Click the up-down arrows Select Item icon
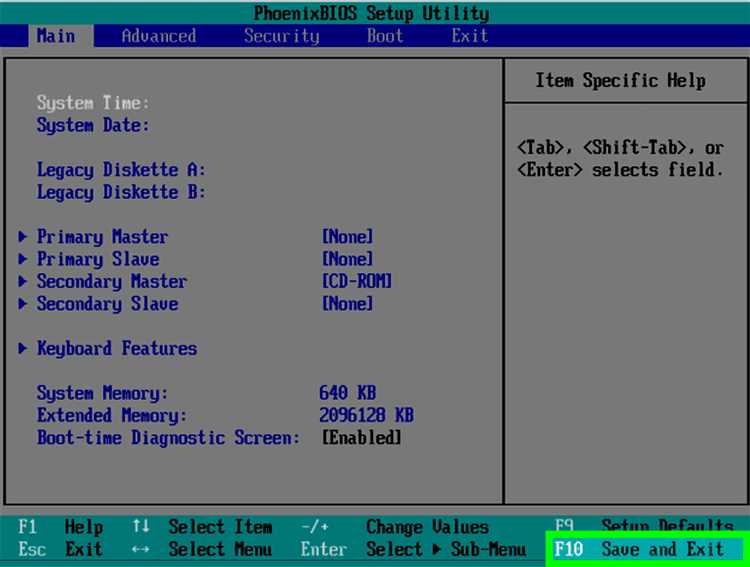Screen dimensions: 750x567 click(x=141, y=526)
